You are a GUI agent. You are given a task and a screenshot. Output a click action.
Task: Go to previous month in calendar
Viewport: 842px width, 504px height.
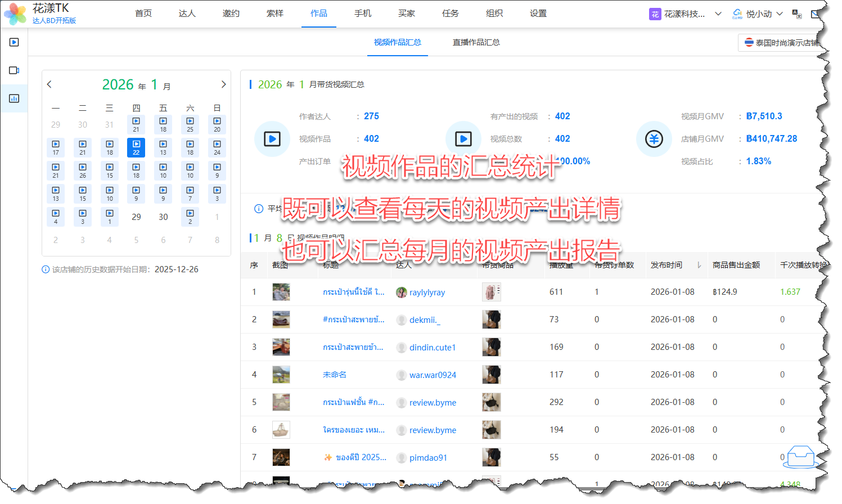tap(49, 84)
